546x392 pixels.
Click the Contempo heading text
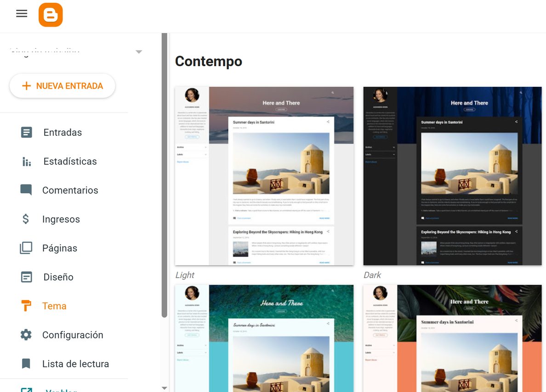tap(209, 61)
